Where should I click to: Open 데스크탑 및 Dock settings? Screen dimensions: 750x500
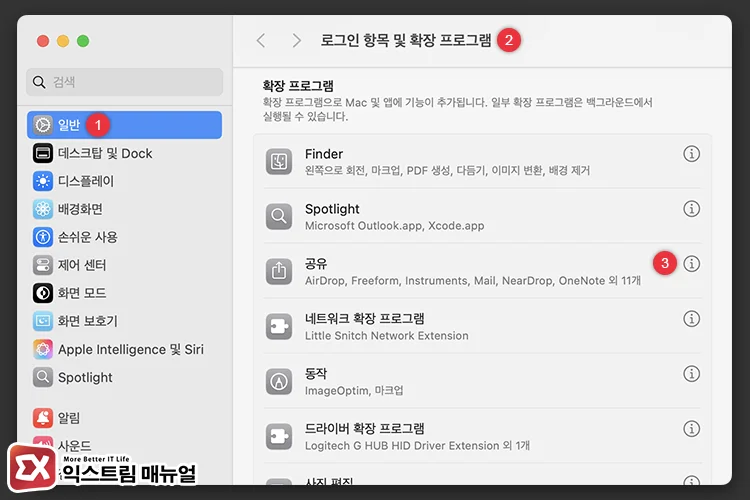tap(124, 153)
